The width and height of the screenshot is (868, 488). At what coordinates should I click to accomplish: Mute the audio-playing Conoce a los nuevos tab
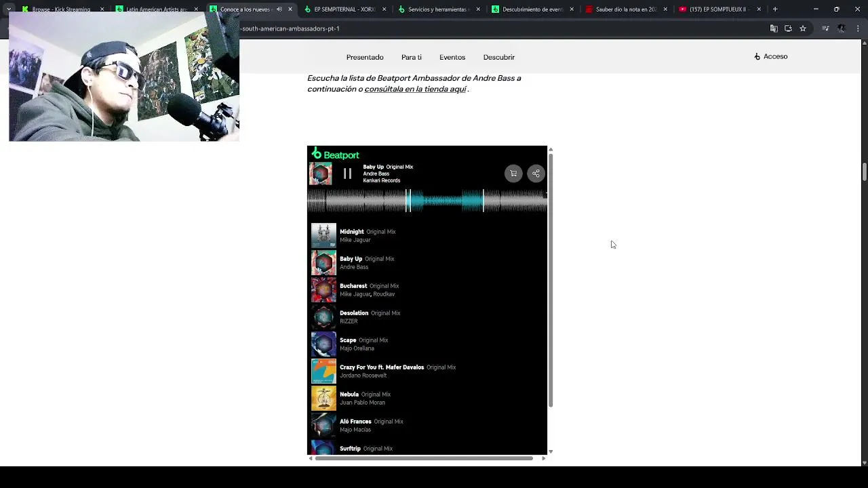coord(279,9)
